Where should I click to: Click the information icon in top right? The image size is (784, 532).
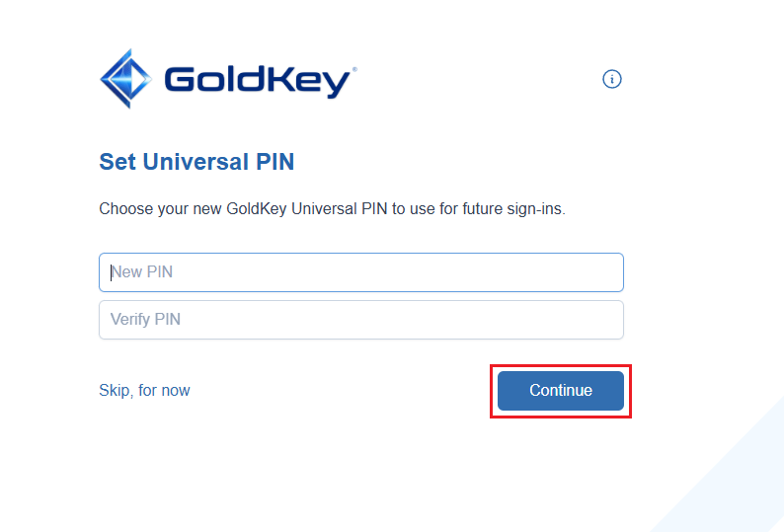pos(612,79)
